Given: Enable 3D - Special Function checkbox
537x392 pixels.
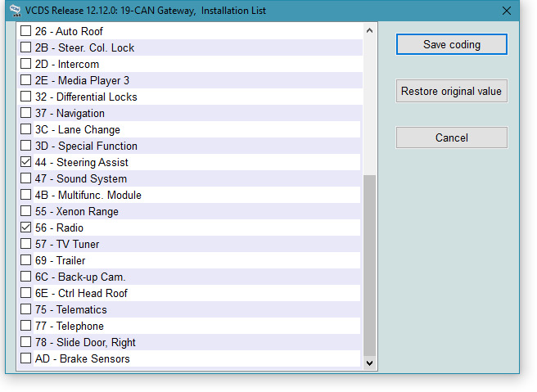Looking at the screenshot, I should pos(25,146).
